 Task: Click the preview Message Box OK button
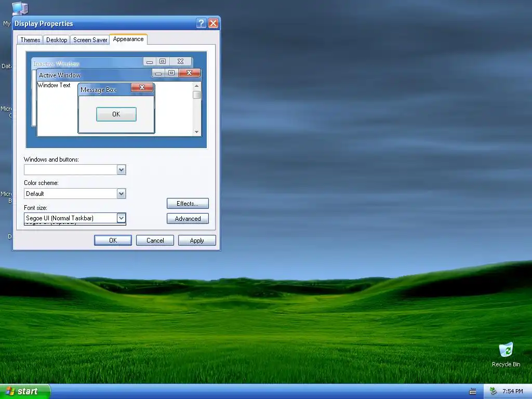116,114
